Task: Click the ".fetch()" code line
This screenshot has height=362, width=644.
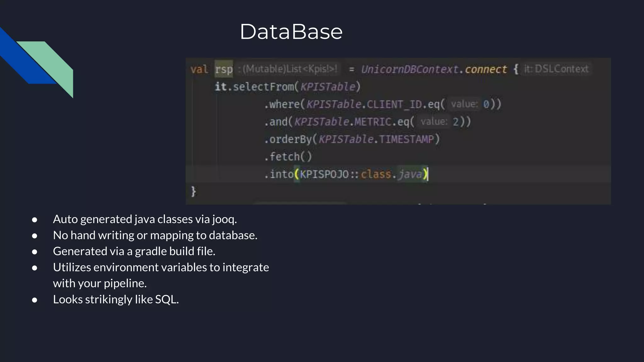Action: pyautogui.click(x=288, y=156)
